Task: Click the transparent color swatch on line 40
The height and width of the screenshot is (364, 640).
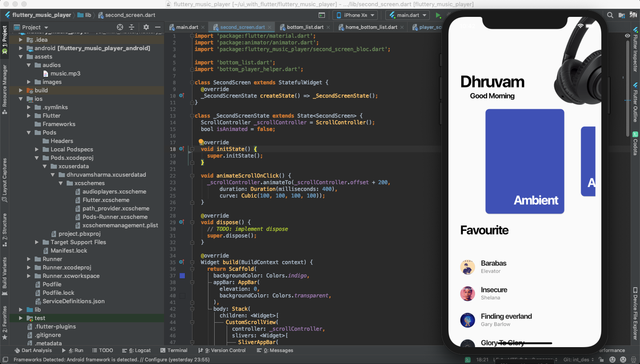Action: pos(182,296)
